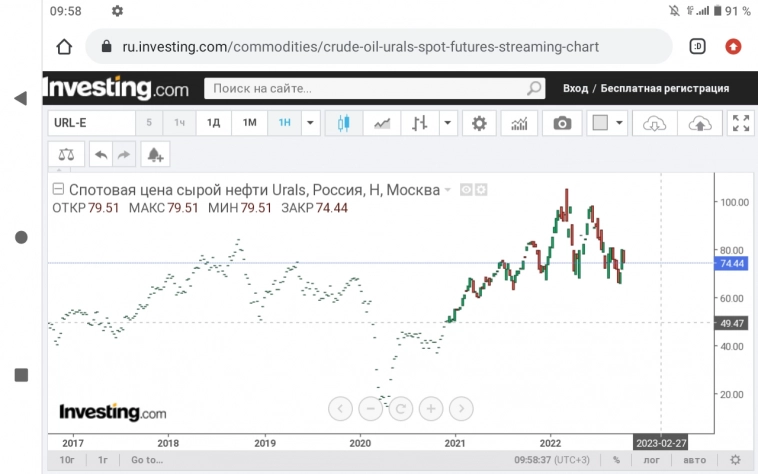Open the chart settings gear

(479, 123)
